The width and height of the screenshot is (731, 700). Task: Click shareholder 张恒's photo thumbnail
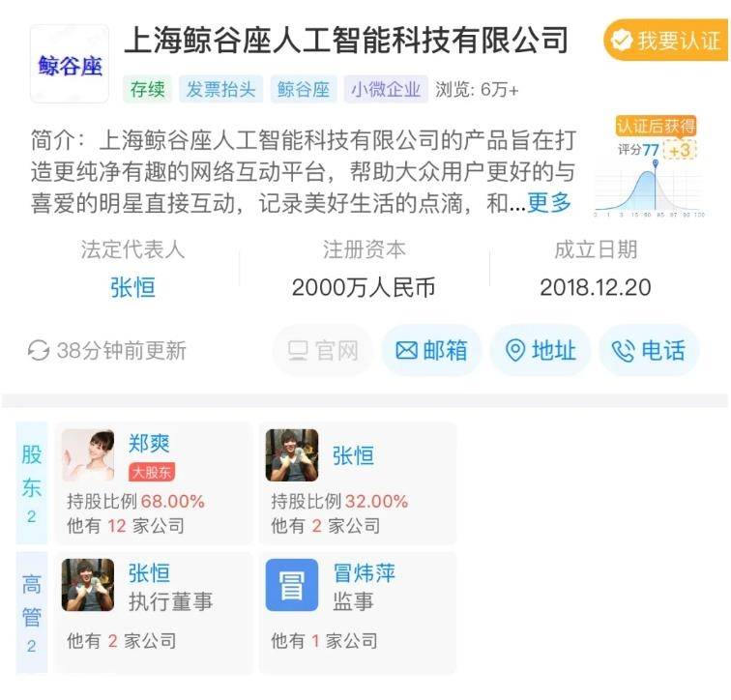pyautogui.click(x=292, y=455)
